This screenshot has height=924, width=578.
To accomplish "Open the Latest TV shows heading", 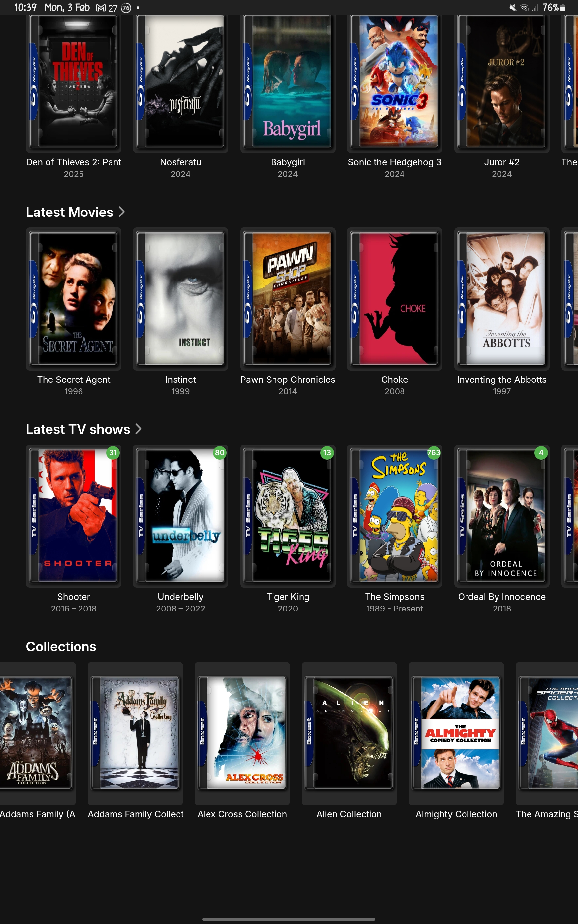I will click(78, 429).
